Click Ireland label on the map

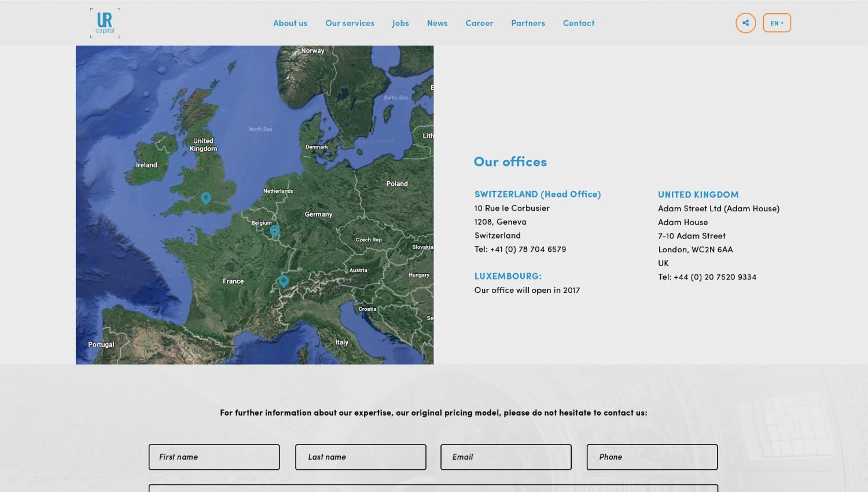coord(146,165)
